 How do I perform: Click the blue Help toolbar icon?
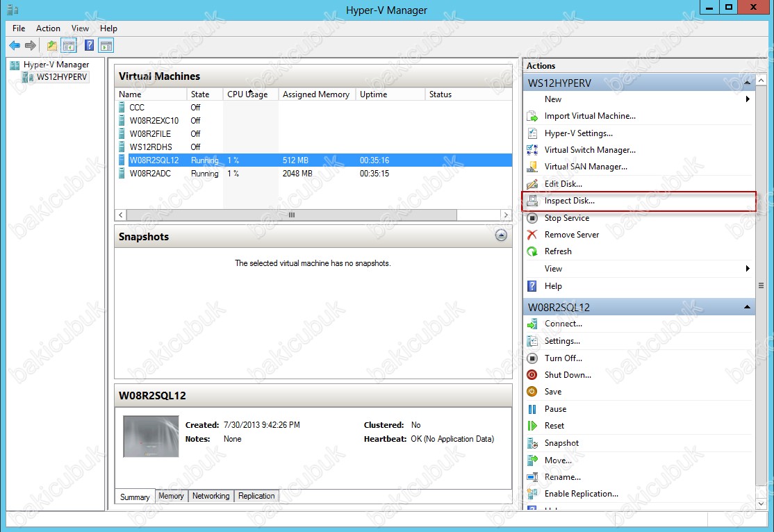[90, 46]
